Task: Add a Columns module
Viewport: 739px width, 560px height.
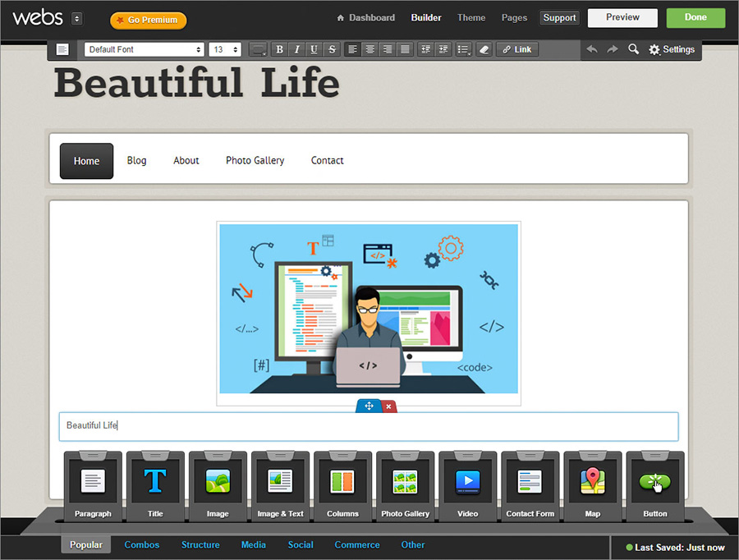Action: (342, 486)
